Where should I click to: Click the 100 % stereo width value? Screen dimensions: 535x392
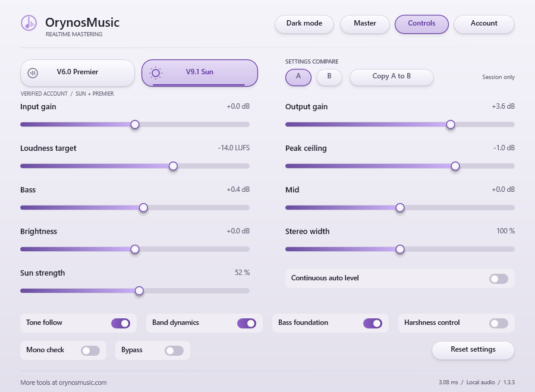(506, 231)
